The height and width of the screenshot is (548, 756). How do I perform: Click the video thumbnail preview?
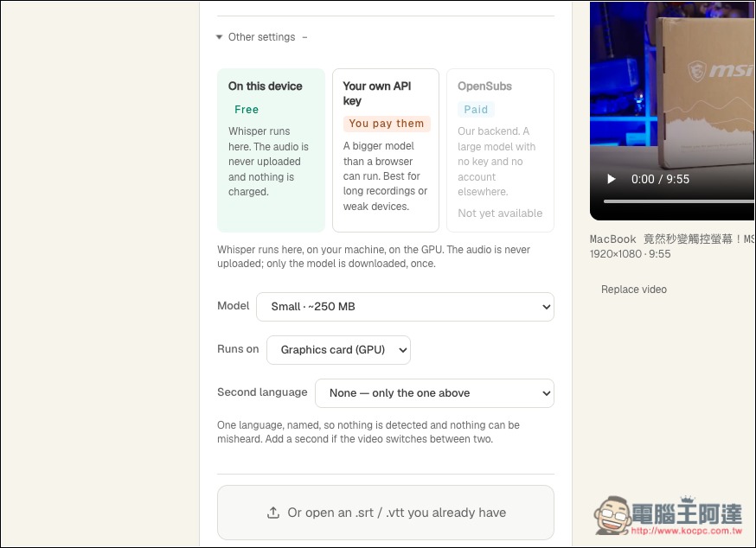point(673,111)
